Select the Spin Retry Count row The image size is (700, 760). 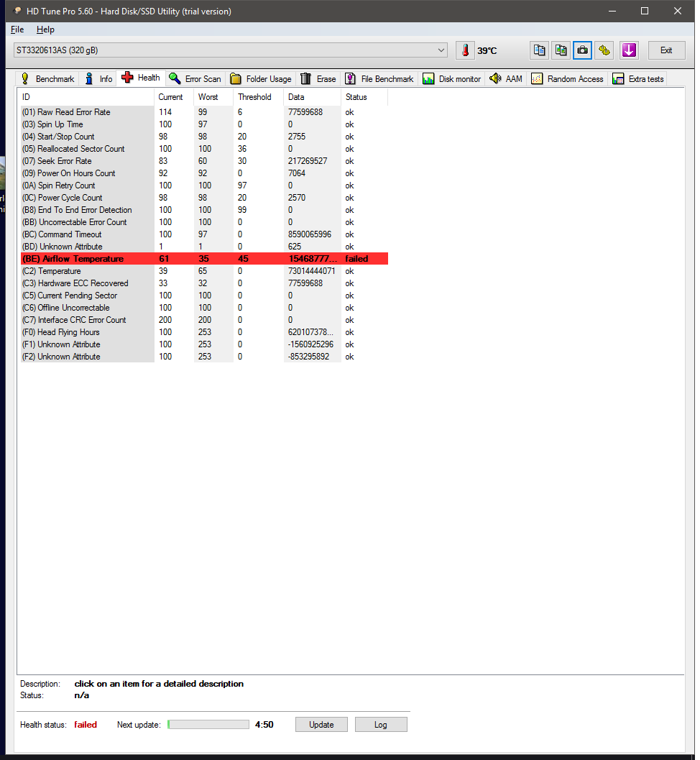point(204,186)
